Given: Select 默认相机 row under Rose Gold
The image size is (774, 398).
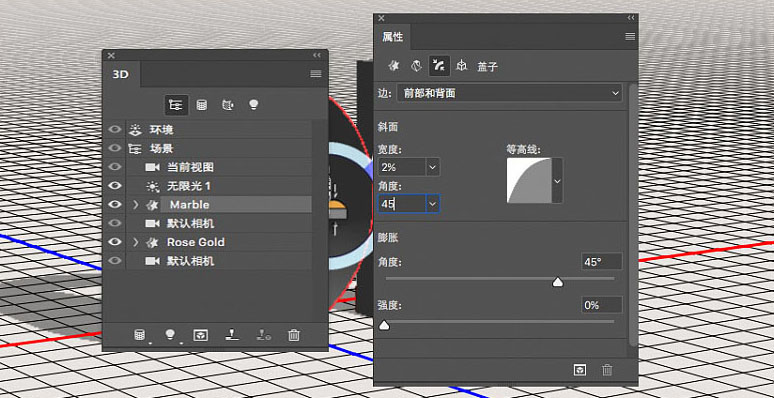Looking at the screenshot, I should 219,261.
